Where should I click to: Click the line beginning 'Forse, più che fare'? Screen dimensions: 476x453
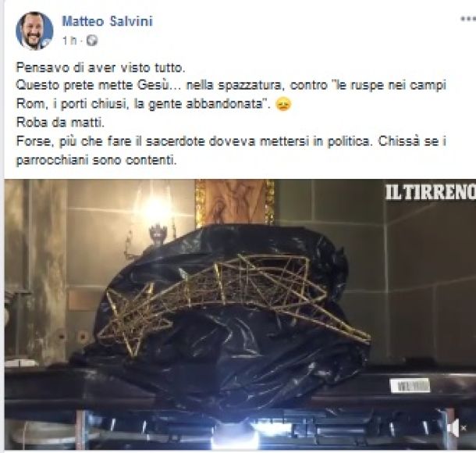(231, 141)
